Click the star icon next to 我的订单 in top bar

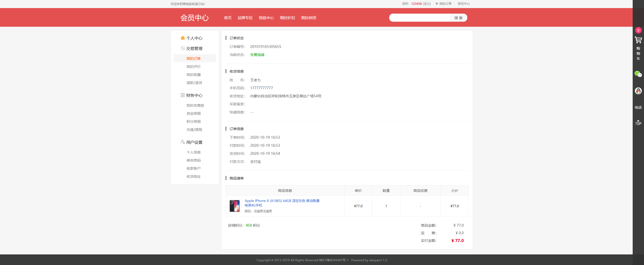pyautogui.click(x=437, y=4)
